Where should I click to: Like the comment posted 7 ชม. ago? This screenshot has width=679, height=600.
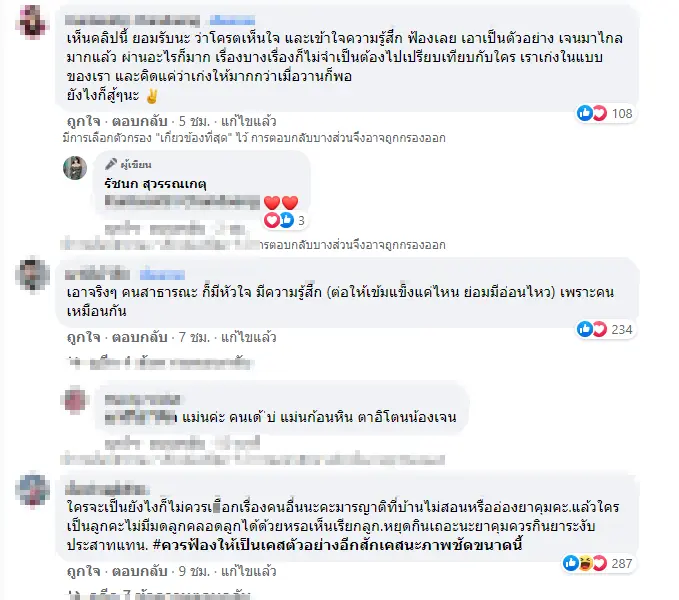pyautogui.click(x=84, y=337)
